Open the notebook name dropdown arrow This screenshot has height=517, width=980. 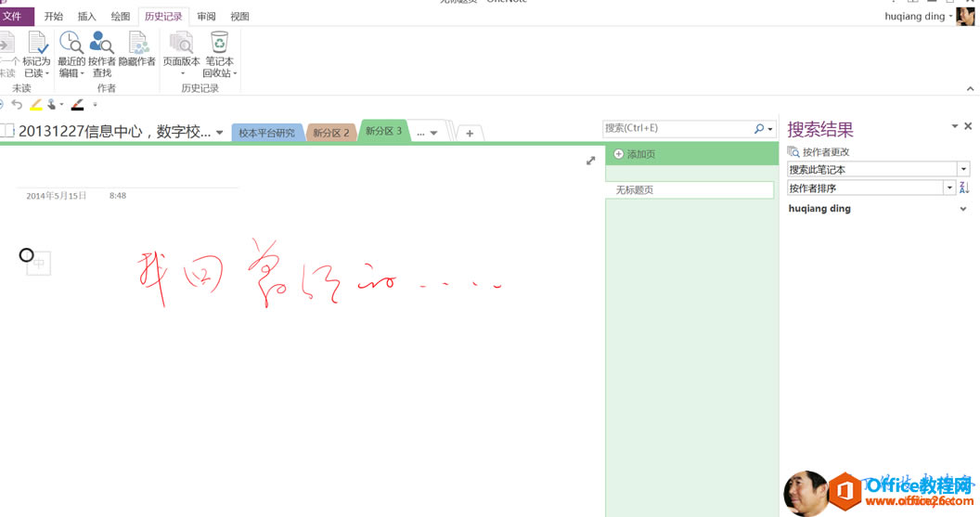pyautogui.click(x=219, y=133)
